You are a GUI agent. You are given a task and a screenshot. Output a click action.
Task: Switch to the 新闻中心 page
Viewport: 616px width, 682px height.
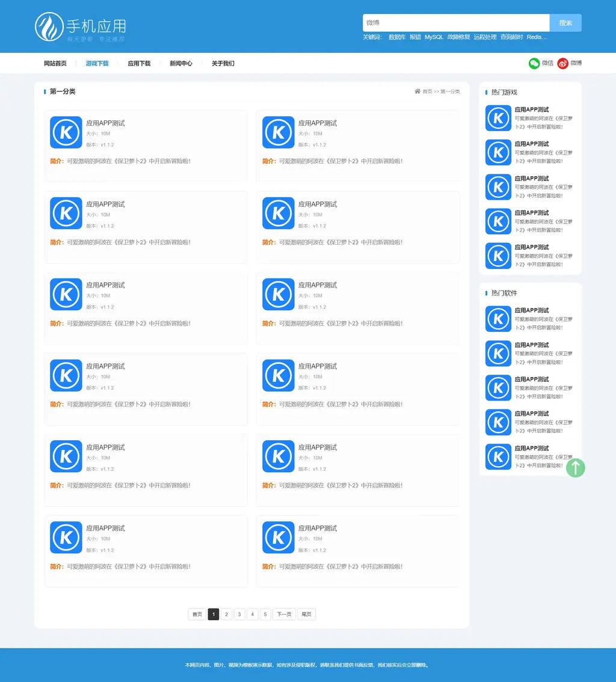point(181,63)
